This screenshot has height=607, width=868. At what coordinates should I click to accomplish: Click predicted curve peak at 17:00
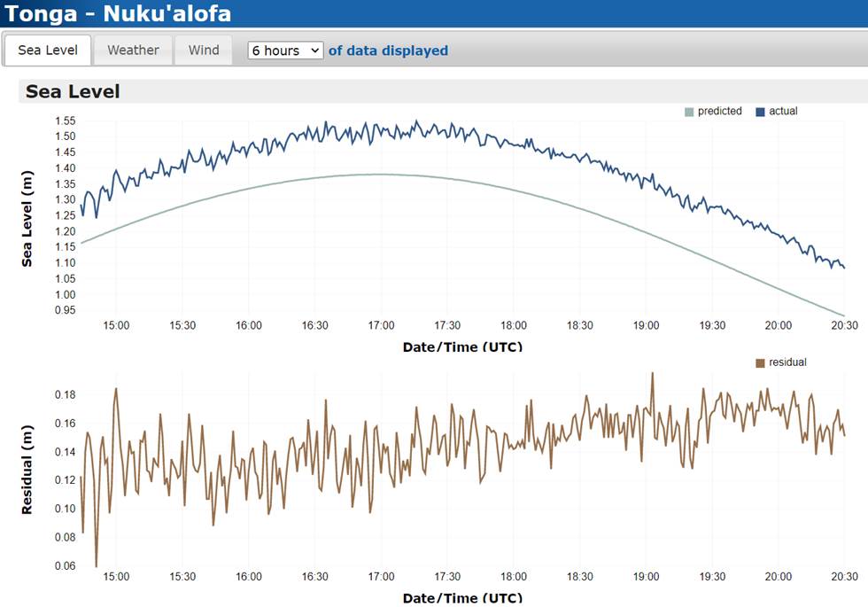point(381,175)
